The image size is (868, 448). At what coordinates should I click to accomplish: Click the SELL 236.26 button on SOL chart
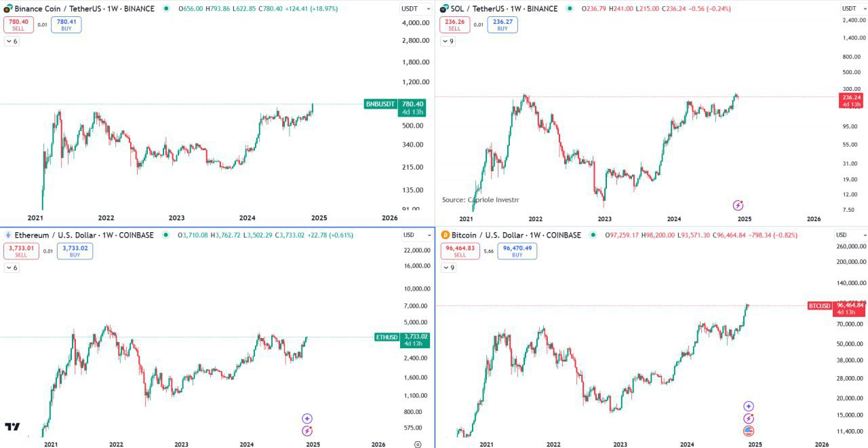click(x=454, y=24)
